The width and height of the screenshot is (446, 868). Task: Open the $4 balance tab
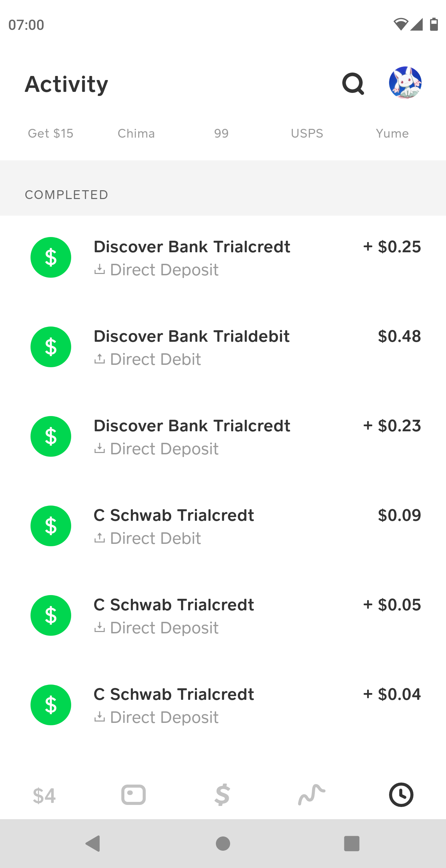tap(44, 795)
